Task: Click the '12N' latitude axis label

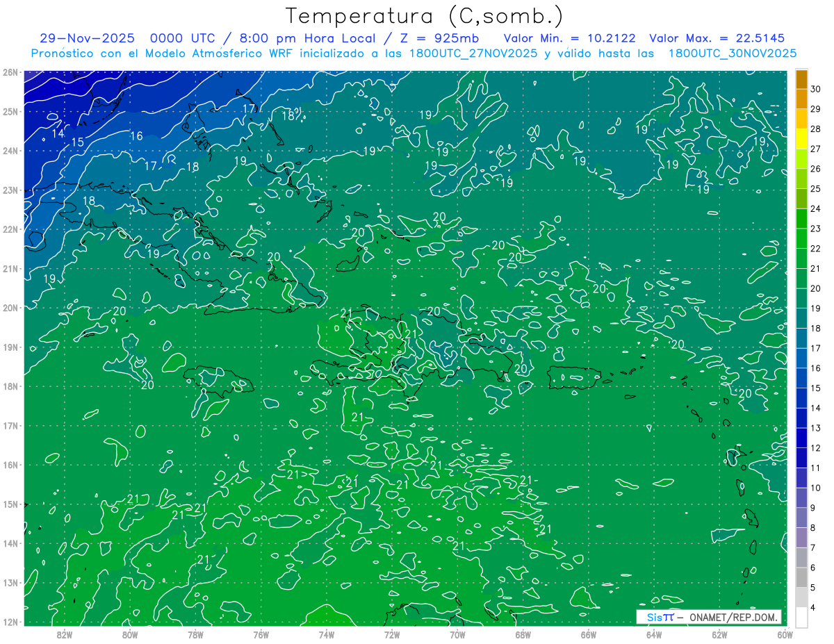Action: (x=10, y=622)
